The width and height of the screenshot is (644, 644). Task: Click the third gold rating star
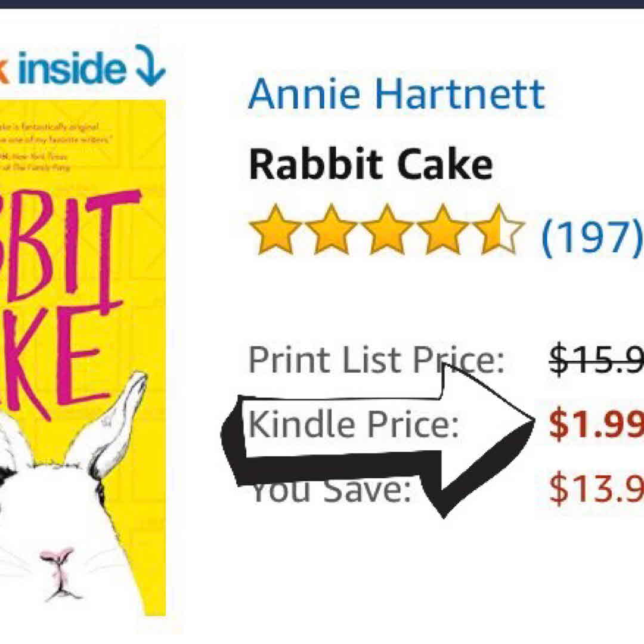[x=387, y=230]
